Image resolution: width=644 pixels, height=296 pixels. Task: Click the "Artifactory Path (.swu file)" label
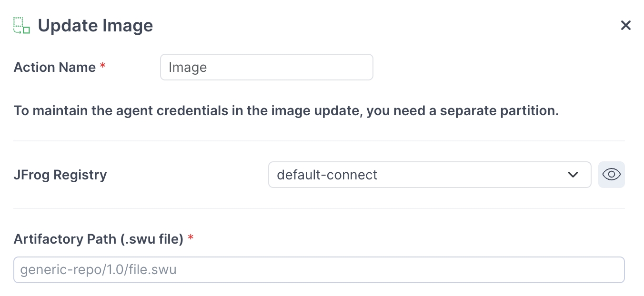(x=99, y=238)
